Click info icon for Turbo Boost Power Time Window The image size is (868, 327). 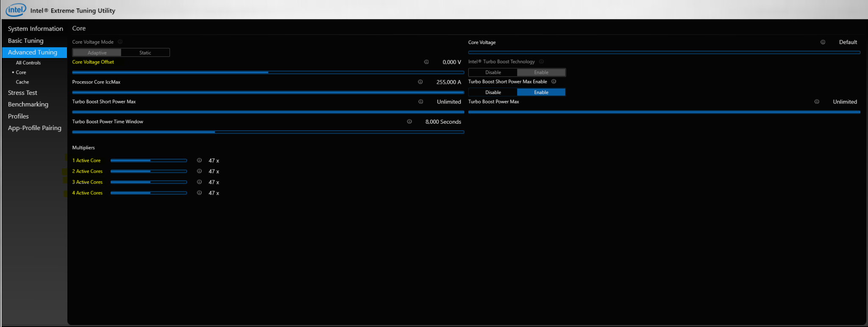coord(409,122)
